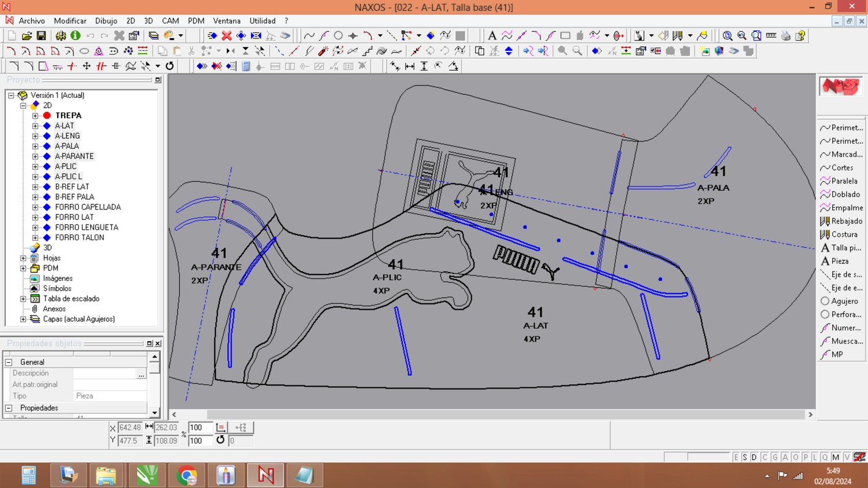Open the palette icon dropdown arrow
The width and height of the screenshot is (868, 488).
pos(181,36)
